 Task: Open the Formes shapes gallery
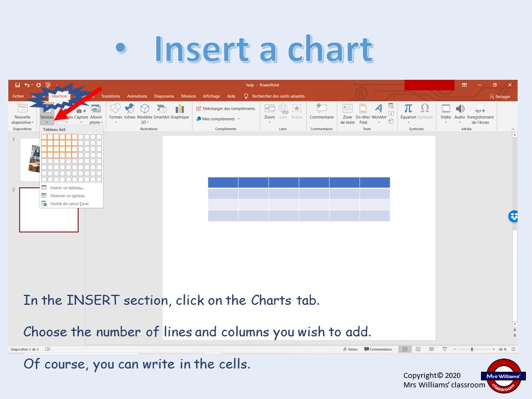tap(115, 112)
